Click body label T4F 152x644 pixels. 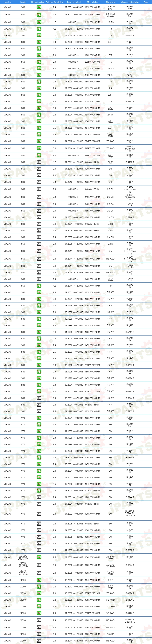pyautogui.click(x=110, y=286)
